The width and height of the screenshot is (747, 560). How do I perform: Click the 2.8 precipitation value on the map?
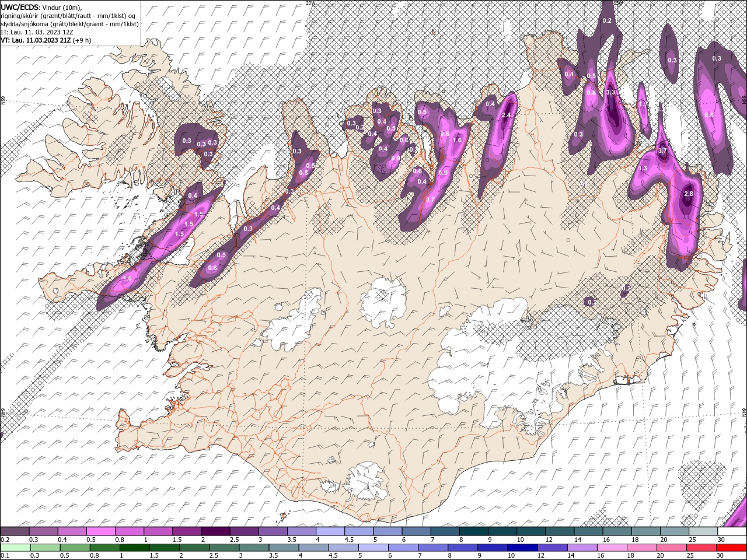[688, 194]
